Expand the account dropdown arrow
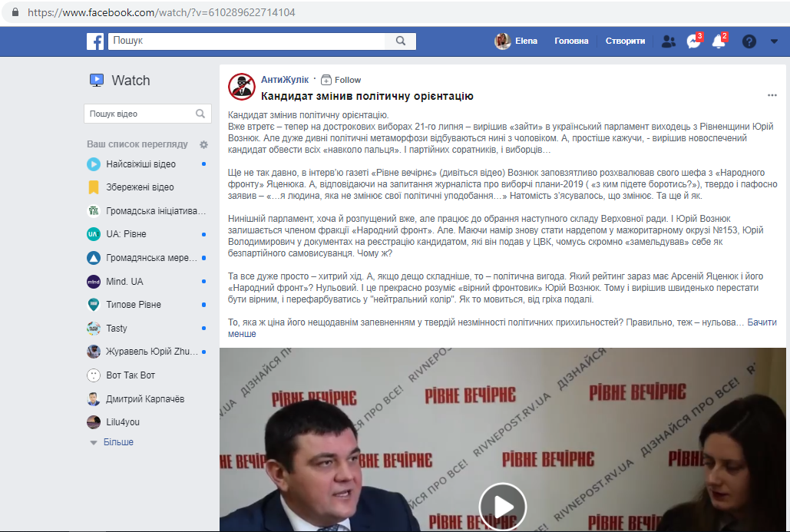790x532 pixels. [775, 41]
